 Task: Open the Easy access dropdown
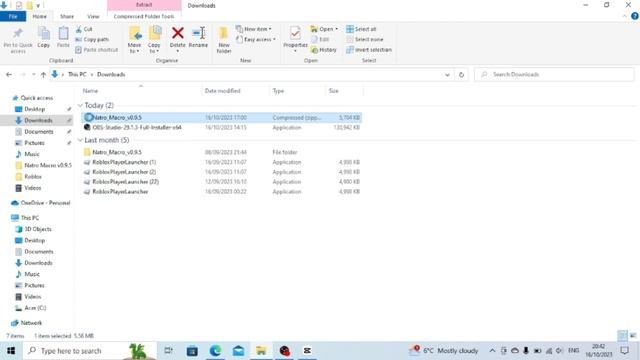click(x=256, y=40)
